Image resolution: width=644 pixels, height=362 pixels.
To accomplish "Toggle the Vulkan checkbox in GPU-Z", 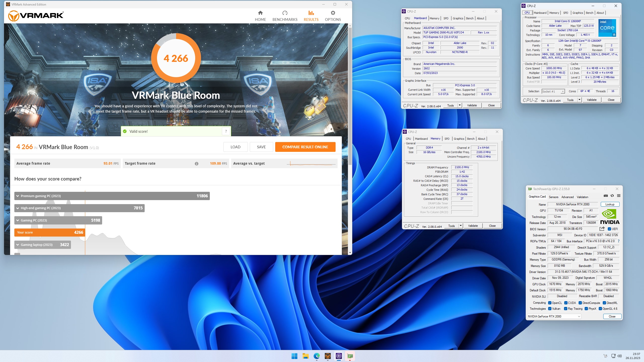I will click(x=550, y=309).
